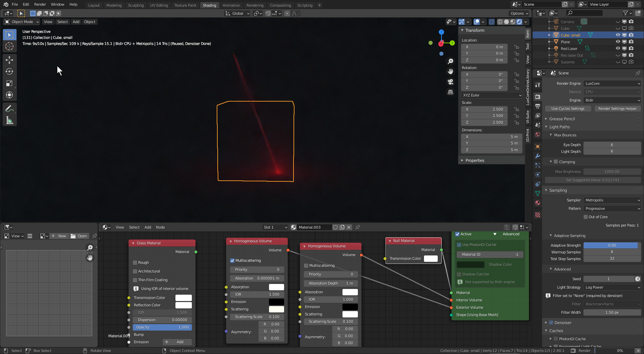Open the Render Engine LuxCore dropdown
This screenshot has height=354, width=644.
[612, 83]
